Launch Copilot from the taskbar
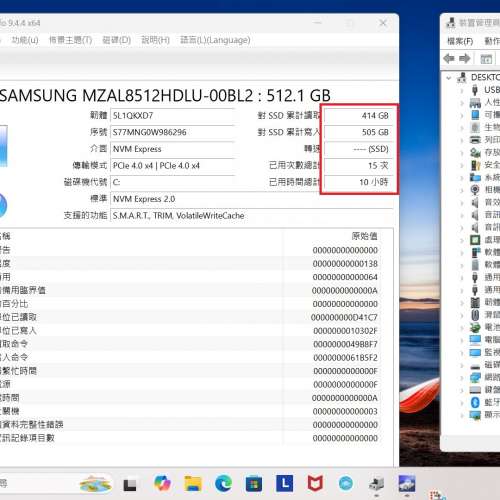 [162, 483]
